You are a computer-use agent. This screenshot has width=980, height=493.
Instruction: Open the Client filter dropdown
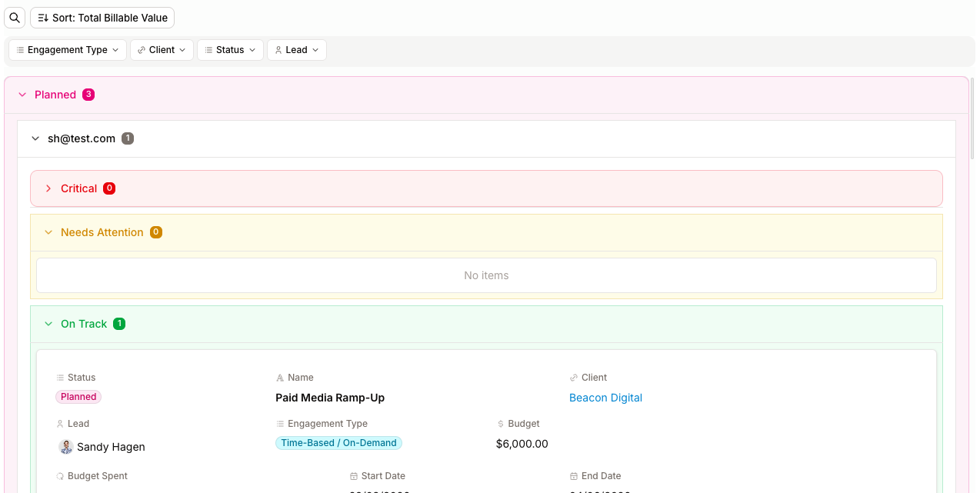click(162, 50)
